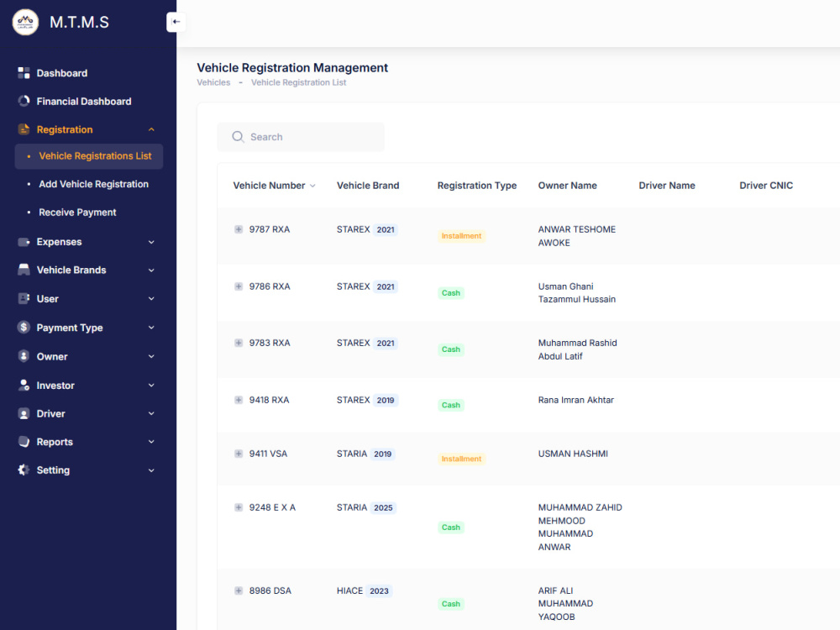
Task: Click the Expenses wallet icon
Action: [x=24, y=242]
